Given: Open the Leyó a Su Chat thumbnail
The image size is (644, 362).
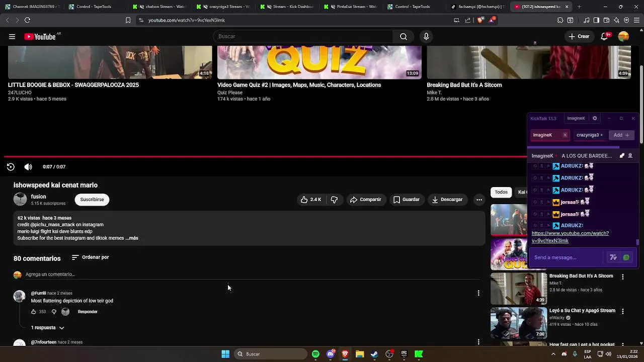Looking at the screenshot, I should pos(519,323).
